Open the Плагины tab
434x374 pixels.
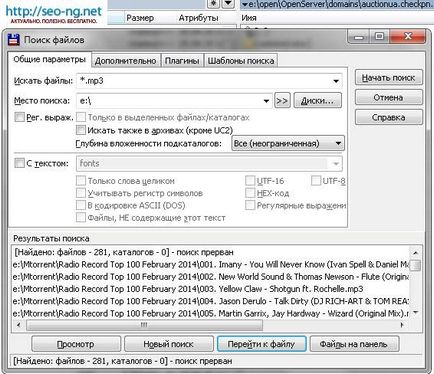[182, 61]
